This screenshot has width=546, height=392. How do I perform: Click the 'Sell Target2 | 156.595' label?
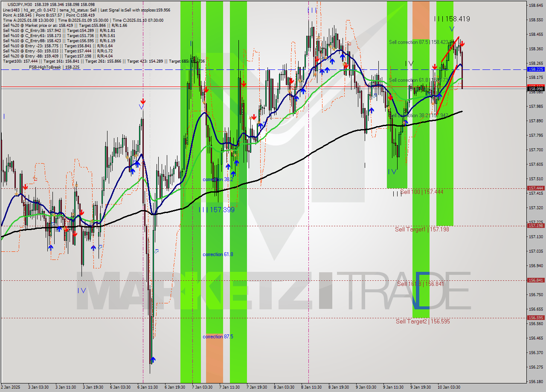coord(423,321)
